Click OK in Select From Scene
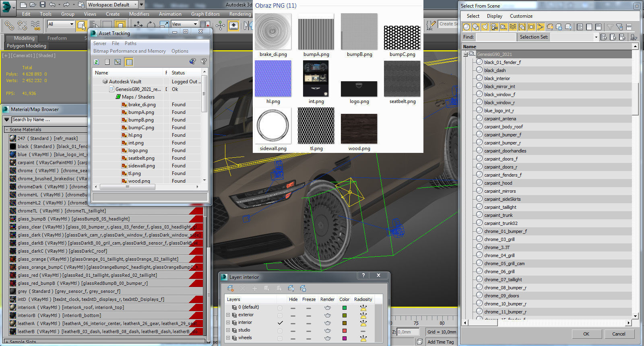Screen dimensions: 644x346 pyautogui.click(x=586, y=334)
